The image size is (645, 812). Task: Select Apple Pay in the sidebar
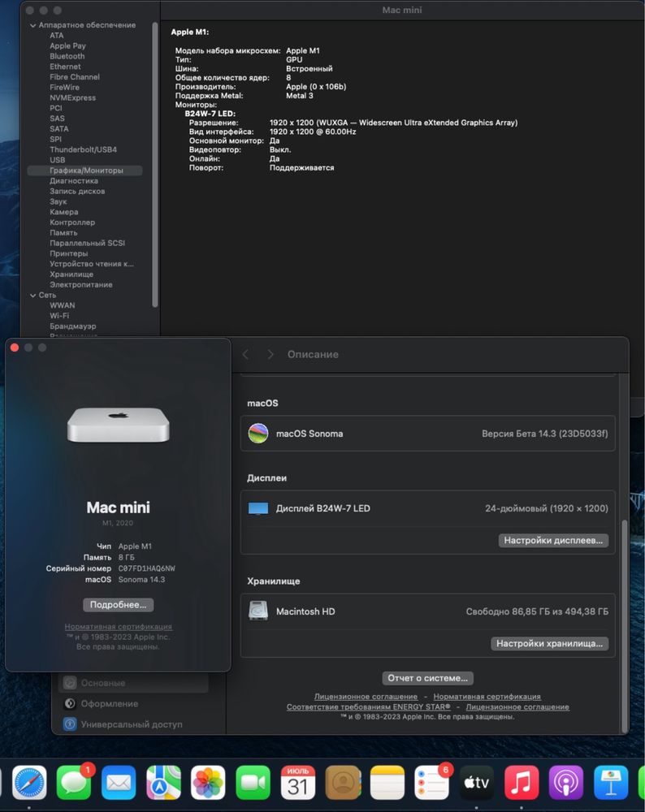(67, 45)
